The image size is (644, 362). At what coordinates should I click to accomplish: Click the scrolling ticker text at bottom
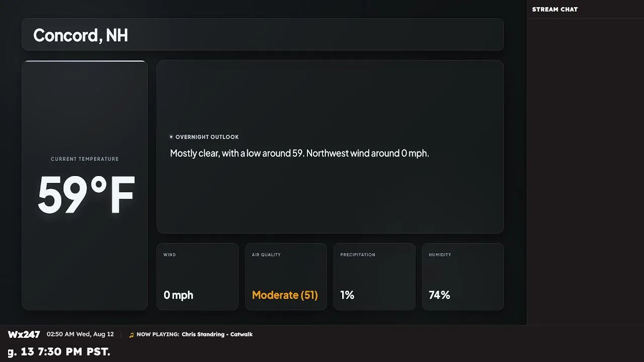[x=59, y=352]
